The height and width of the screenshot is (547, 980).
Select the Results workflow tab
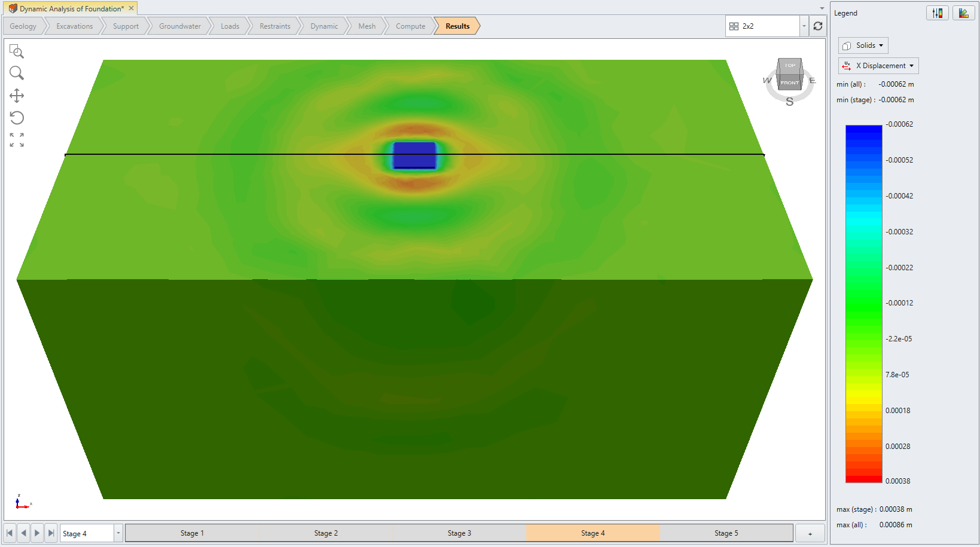pos(457,26)
